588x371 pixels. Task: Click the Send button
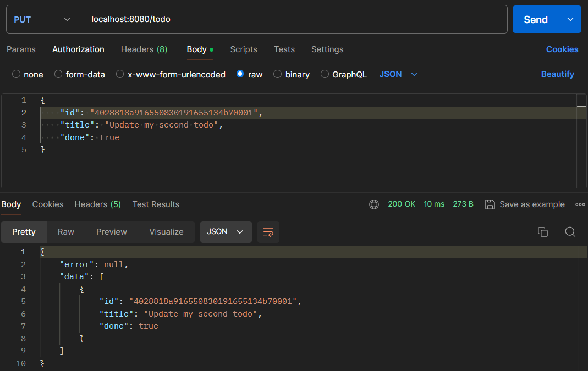click(535, 20)
